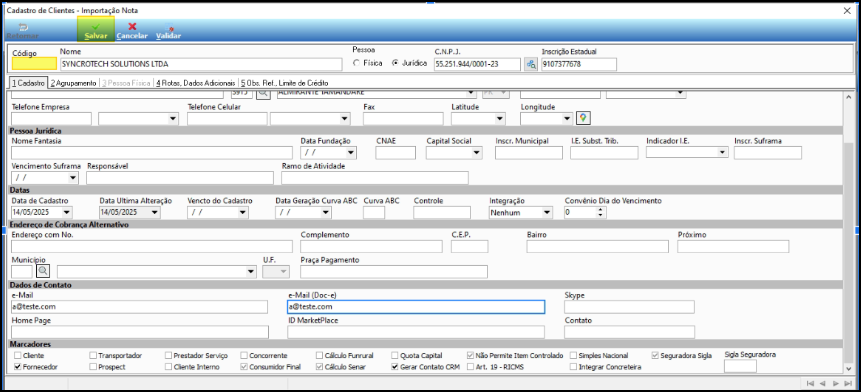The image size is (861, 392).
Task: Click the Skype input field
Action: 629,307
